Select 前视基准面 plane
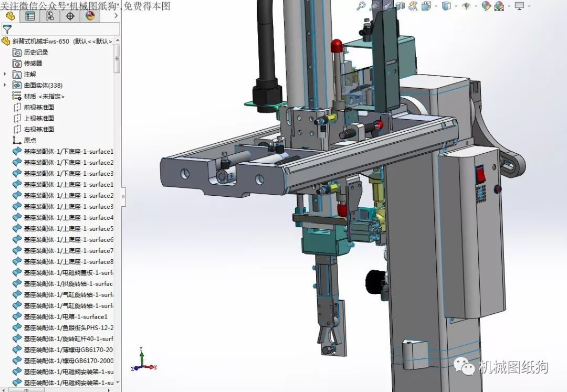Screen dimensions: 567x392 point(34,107)
